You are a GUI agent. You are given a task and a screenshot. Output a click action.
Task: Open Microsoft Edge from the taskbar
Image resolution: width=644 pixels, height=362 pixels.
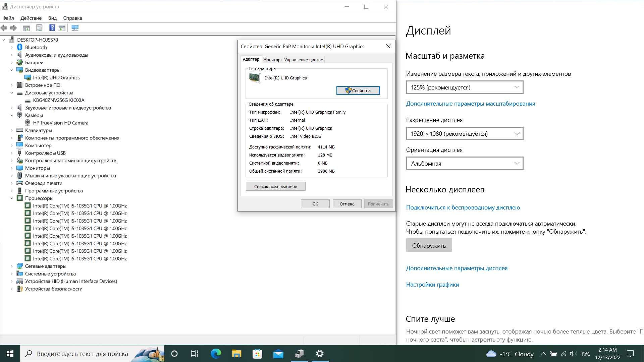pos(216,354)
